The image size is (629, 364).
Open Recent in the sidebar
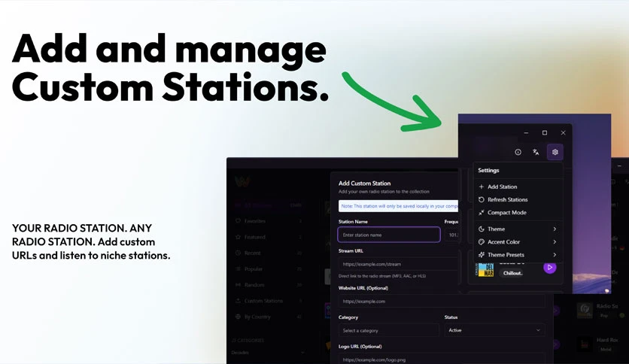pos(269,253)
